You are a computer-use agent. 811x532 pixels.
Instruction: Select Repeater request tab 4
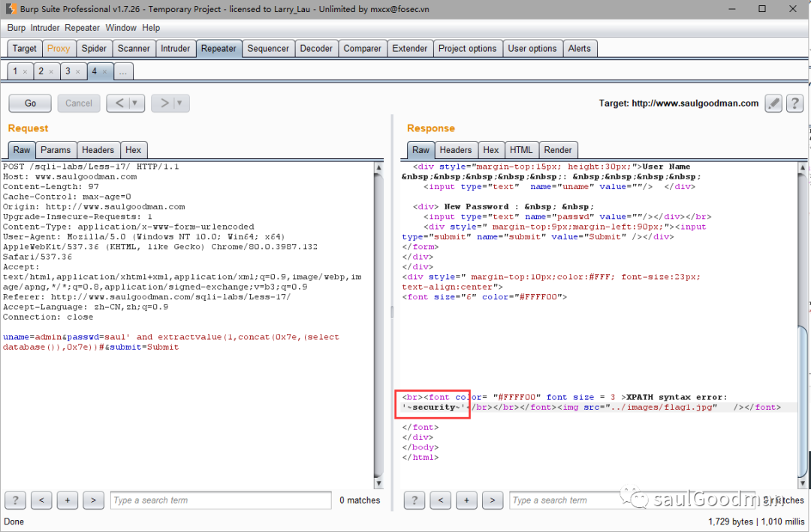click(x=95, y=71)
